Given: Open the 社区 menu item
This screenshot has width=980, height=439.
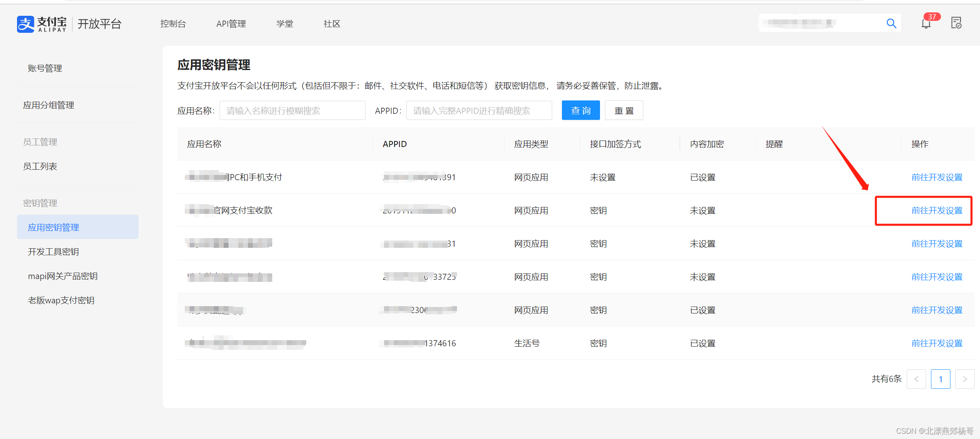Looking at the screenshot, I should pyautogui.click(x=332, y=24).
